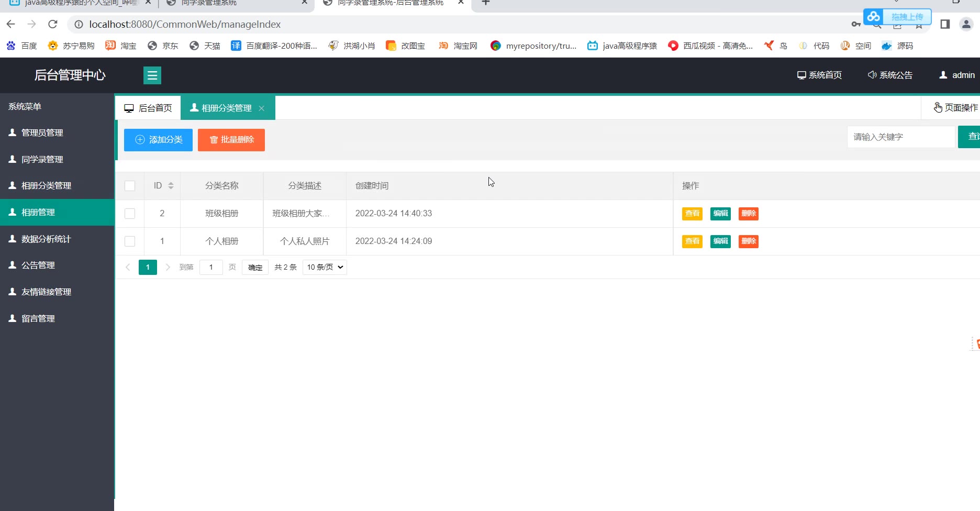Click the browser address bar URL
980x511 pixels.
click(185, 24)
